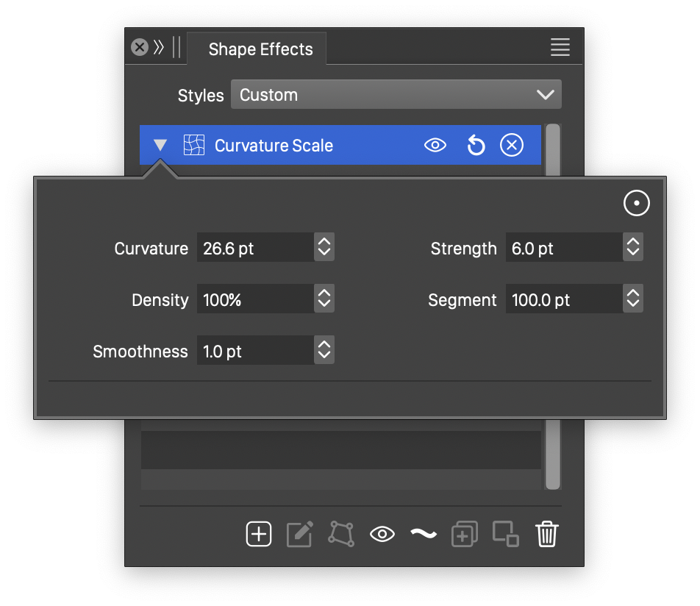Collapse panel with double chevron button
This screenshot has height=606, width=700.
coord(159,48)
